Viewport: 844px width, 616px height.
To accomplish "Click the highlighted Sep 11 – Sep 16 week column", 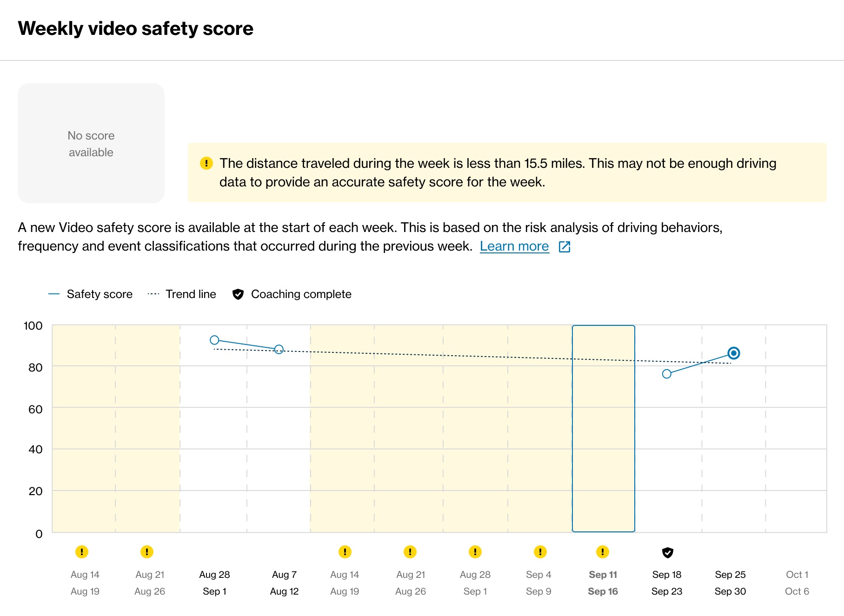I will coord(603,428).
